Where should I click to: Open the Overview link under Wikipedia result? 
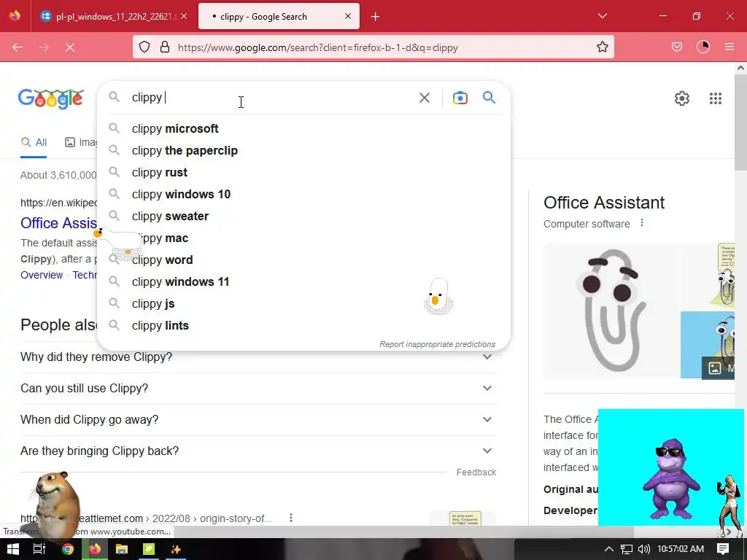(42, 275)
